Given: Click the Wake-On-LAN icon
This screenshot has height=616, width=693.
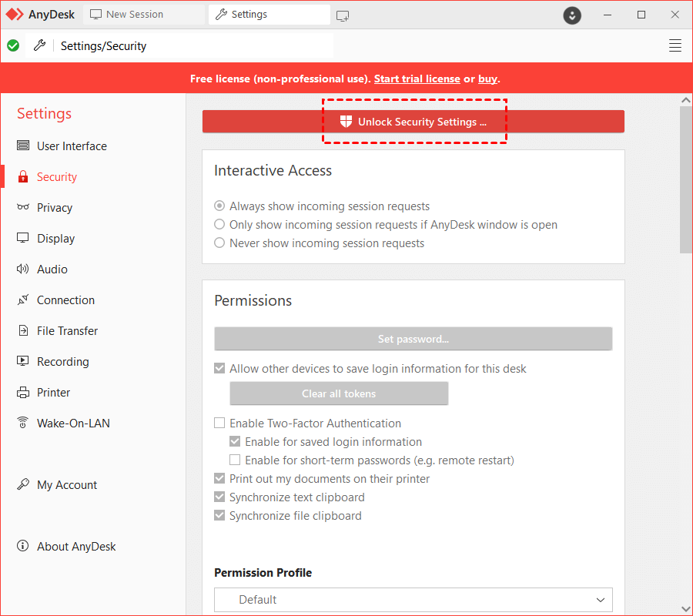Looking at the screenshot, I should 23,423.
